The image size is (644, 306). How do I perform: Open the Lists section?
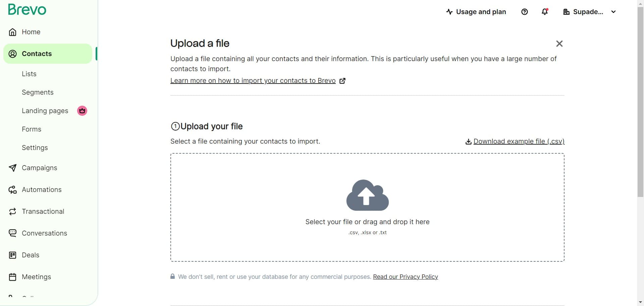[29, 74]
